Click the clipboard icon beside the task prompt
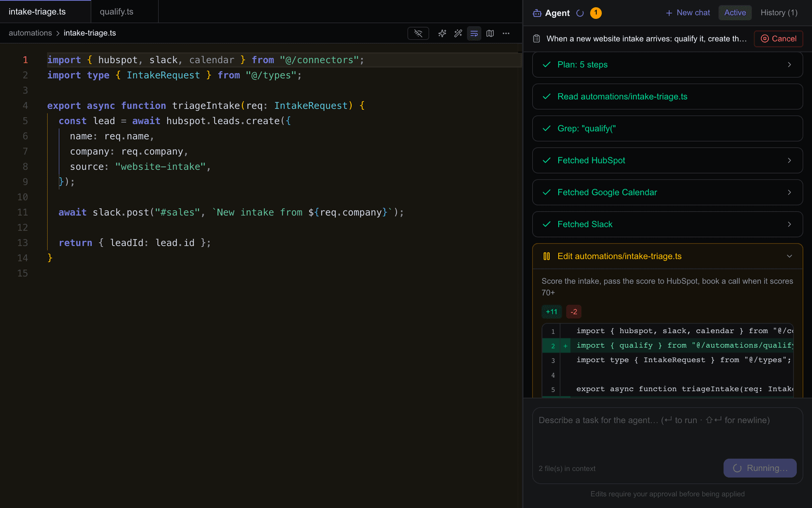The width and height of the screenshot is (812, 508). coord(536,39)
